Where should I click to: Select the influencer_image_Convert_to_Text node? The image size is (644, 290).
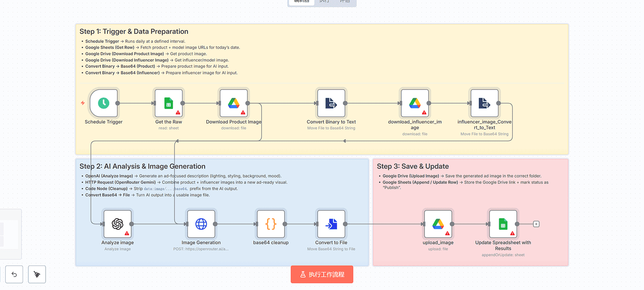click(x=484, y=103)
